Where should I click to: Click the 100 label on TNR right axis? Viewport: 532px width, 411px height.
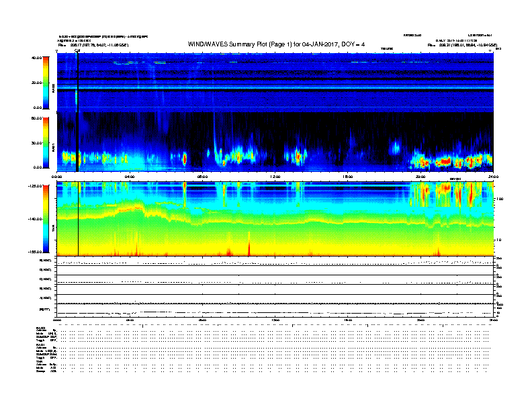click(500, 199)
